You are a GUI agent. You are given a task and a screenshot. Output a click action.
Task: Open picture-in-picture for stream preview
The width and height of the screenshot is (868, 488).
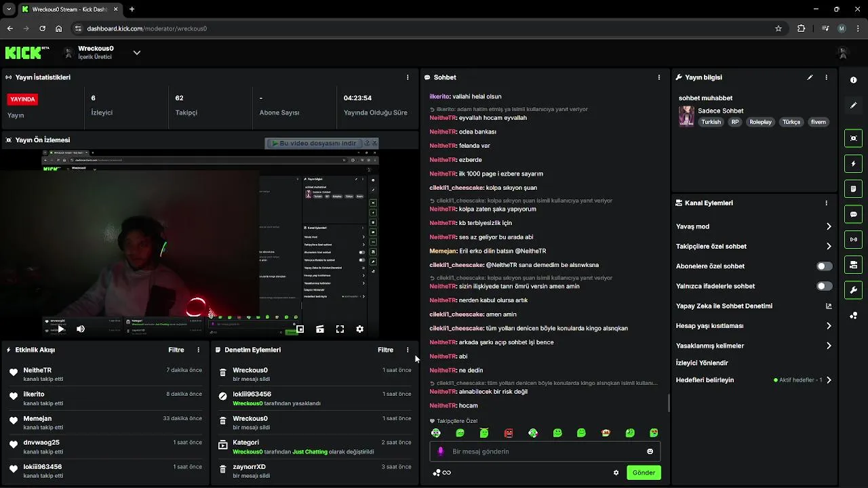(x=300, y=329)
